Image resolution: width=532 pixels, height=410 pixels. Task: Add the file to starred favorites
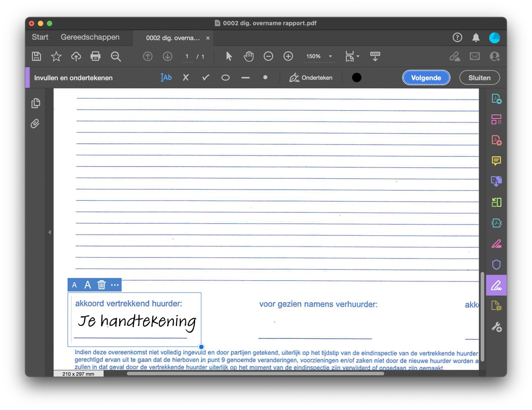click(56, 56)
